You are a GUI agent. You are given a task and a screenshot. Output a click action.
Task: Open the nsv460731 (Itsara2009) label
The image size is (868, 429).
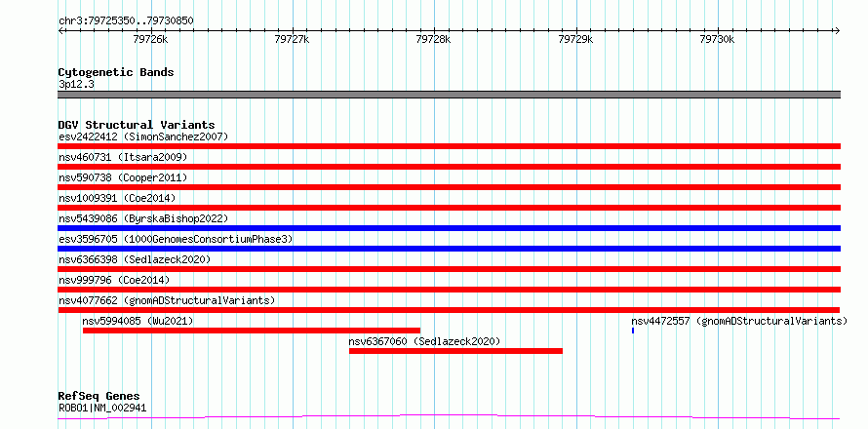click(x=123, y=157)
